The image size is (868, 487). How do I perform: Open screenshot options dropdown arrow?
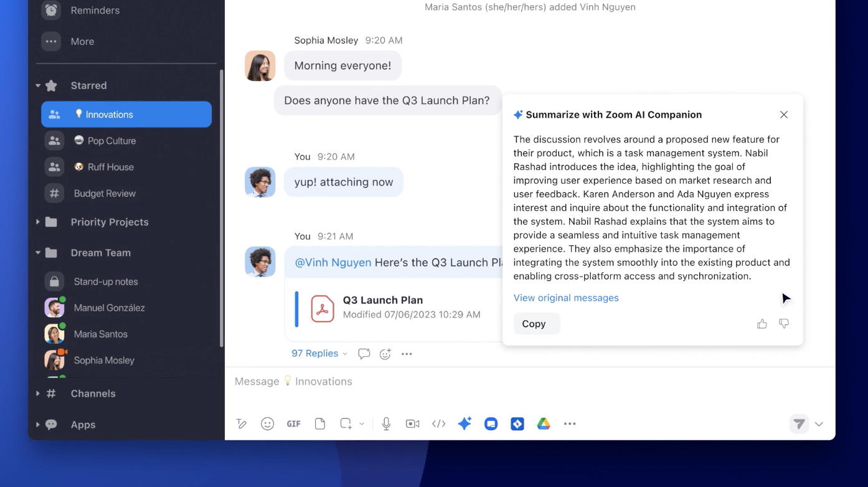coord(362,424)
